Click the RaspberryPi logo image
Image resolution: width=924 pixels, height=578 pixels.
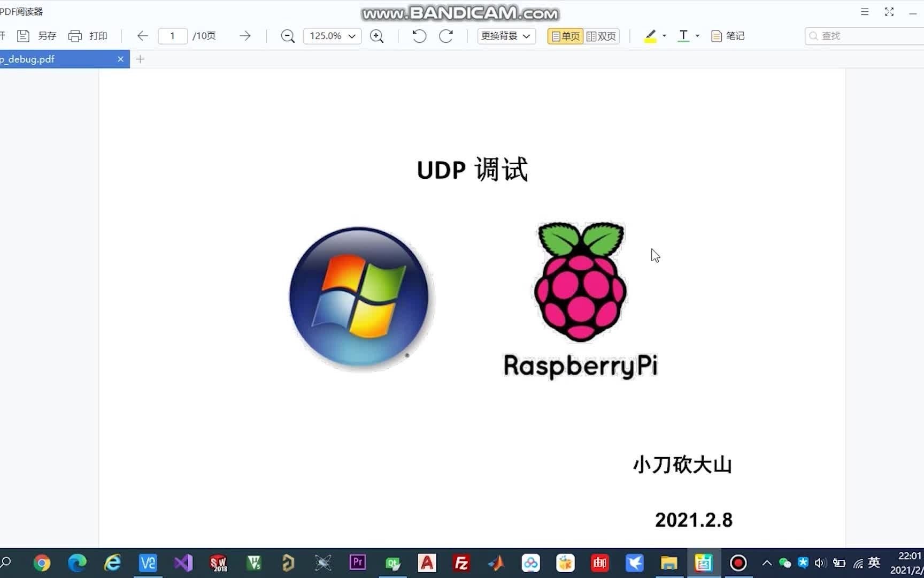coord(581,301)
